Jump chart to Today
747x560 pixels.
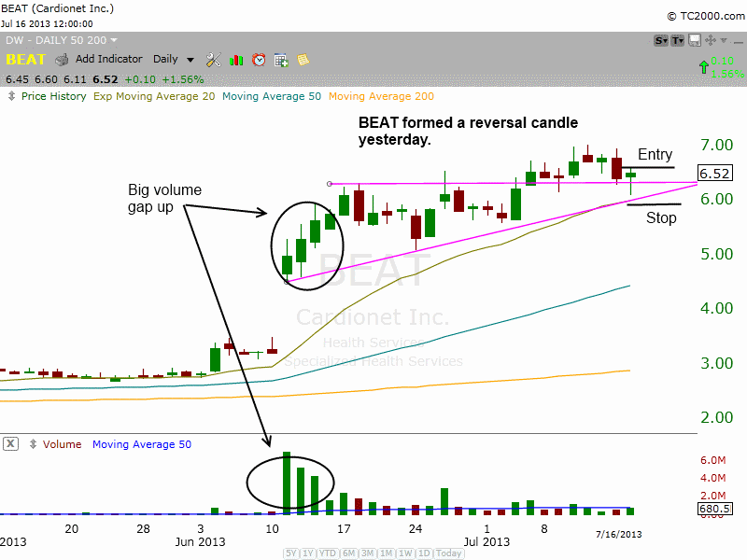click(449, 553)
